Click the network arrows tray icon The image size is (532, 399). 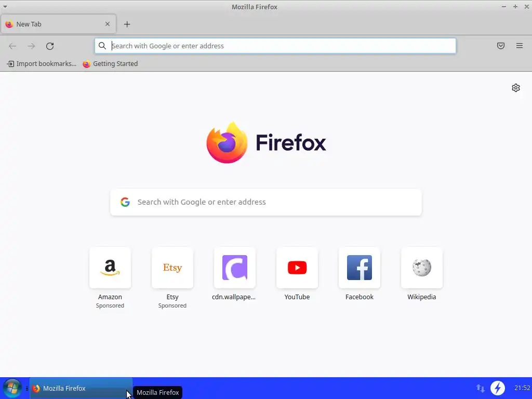coord(480,388)
